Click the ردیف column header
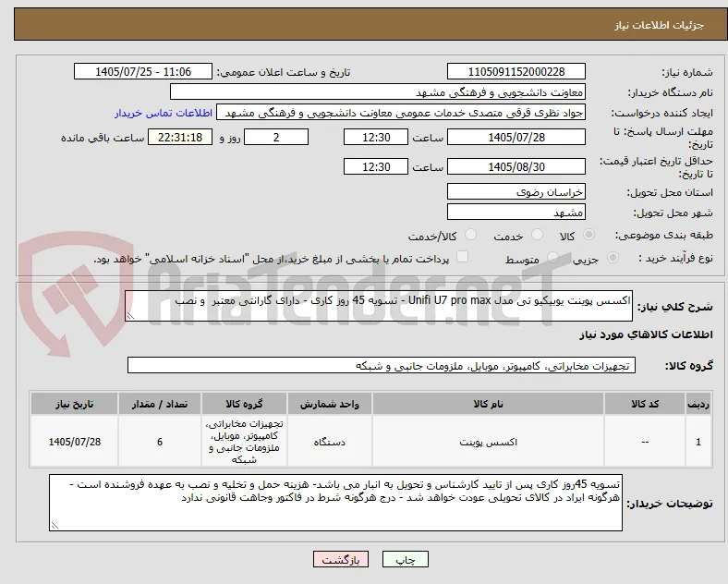The image size is (728, 584). [x=698, y=404]
